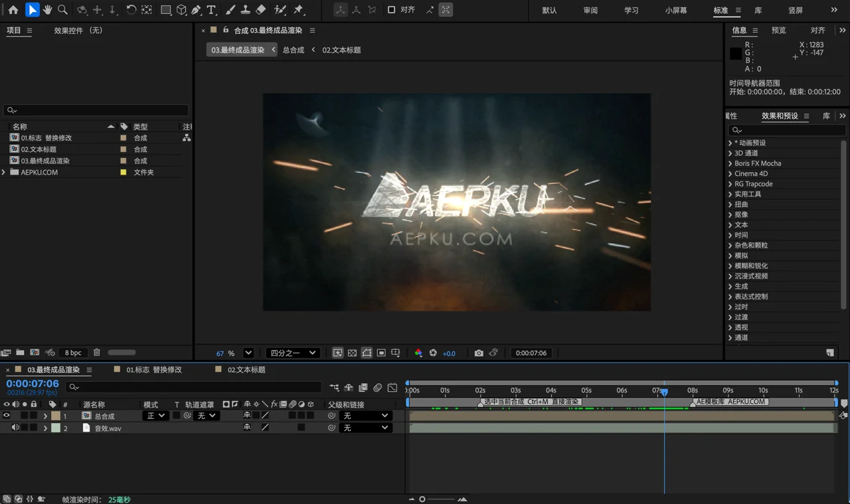
Task: Show more workspaces with the overflow arrows
Action: coord(834,10)
